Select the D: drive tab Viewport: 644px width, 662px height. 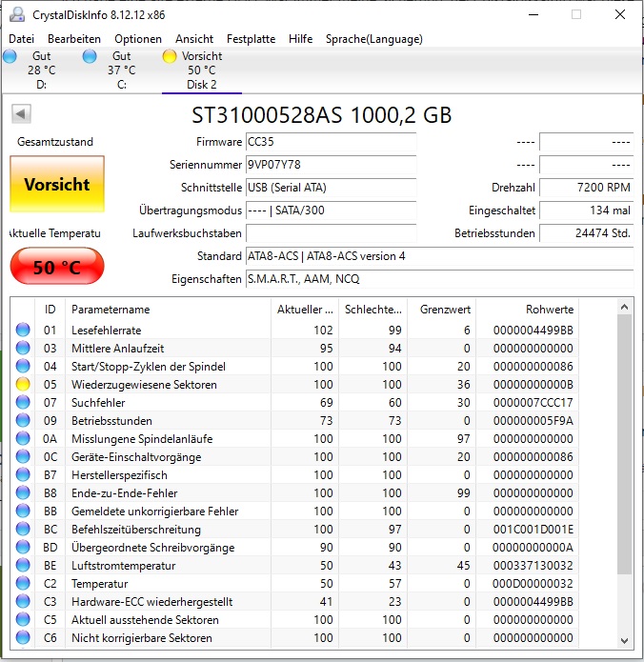(x=41, y=70)
